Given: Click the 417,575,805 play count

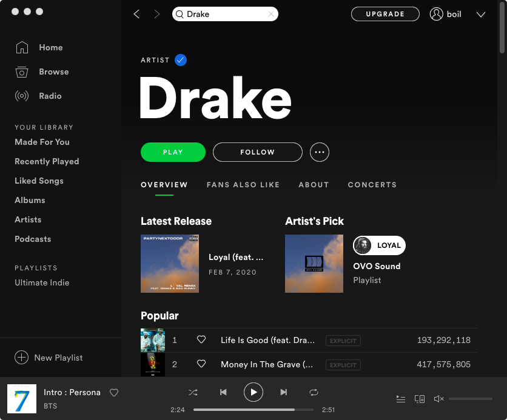Looking at the screenshot, I should click(444, 364).
